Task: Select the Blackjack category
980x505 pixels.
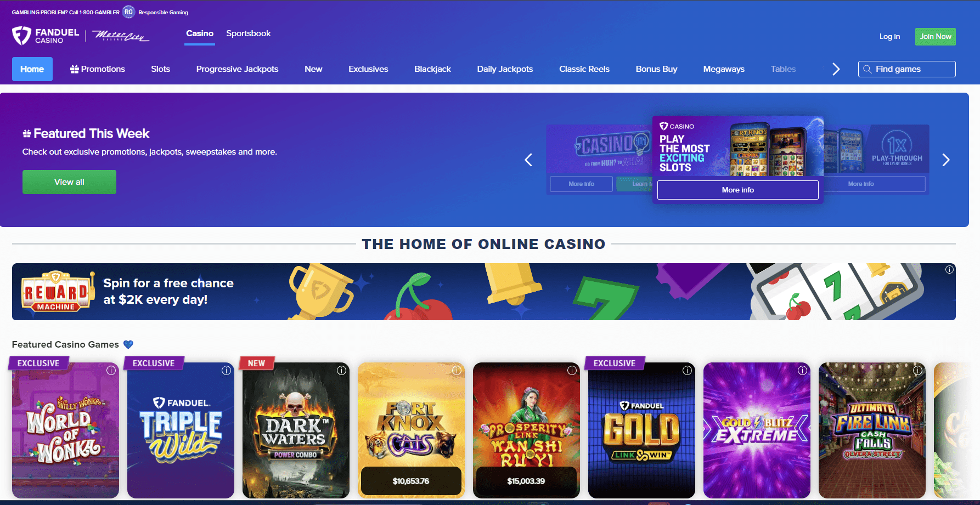Action: pyautogui.click(x=432, y=69)
